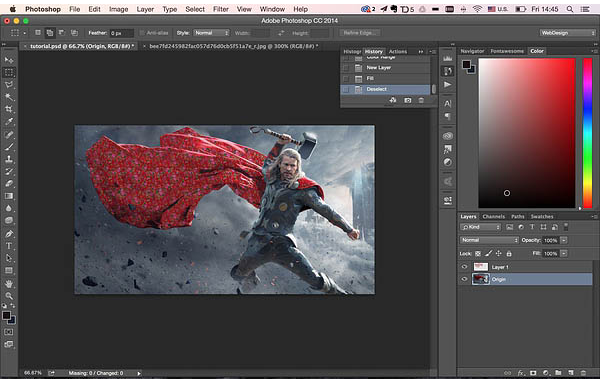Select the Eyedropper tool
This screenshot has height=379, width=601.
pyautogui.click(x=9, y=122)
